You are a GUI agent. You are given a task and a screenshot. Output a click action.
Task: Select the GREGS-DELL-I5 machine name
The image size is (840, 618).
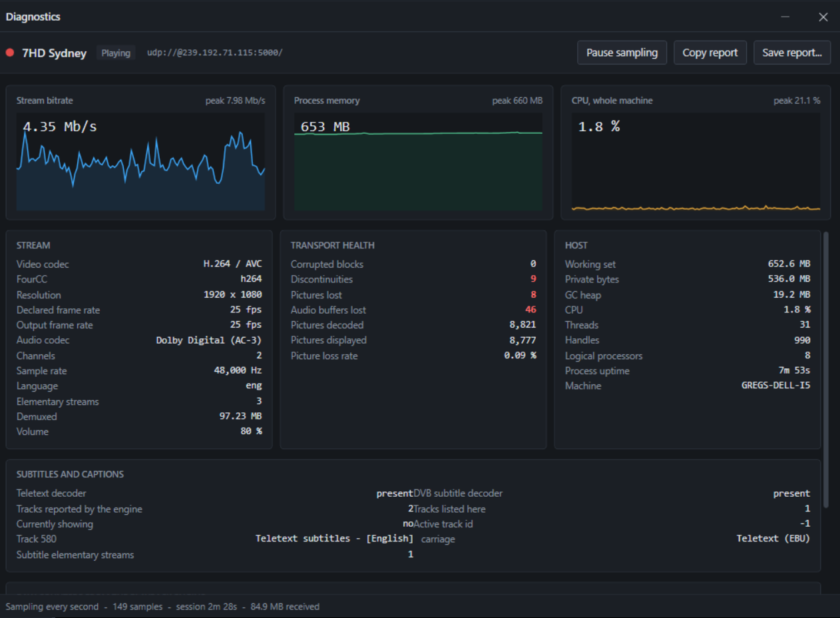pos(775,386)
